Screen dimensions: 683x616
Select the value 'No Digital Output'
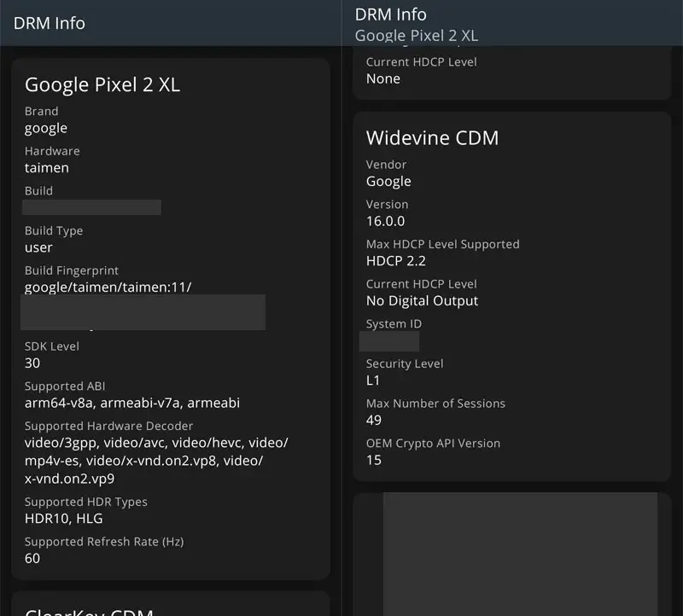(422, 301)
